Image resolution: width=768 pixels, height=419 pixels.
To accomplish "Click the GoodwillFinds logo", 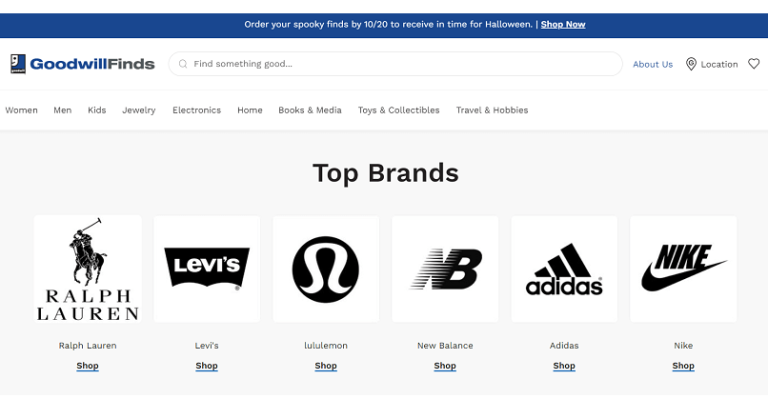I will [82, 64].
